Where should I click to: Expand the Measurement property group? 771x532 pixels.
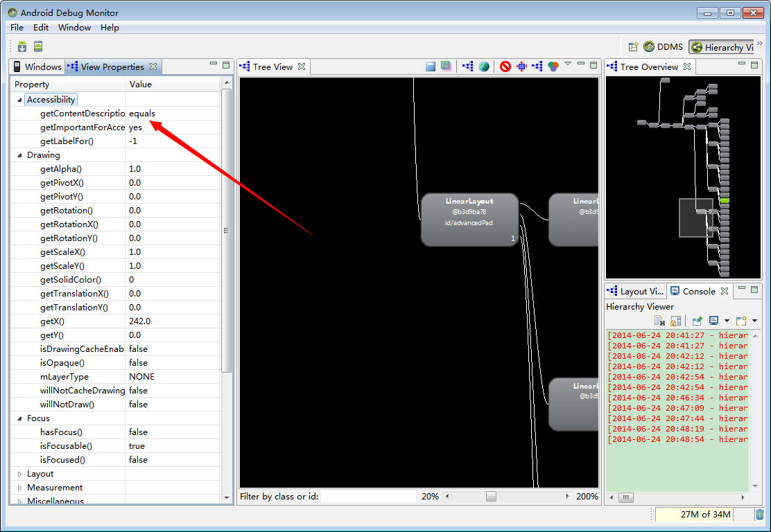pyautogui.click(x=19, y=488)
